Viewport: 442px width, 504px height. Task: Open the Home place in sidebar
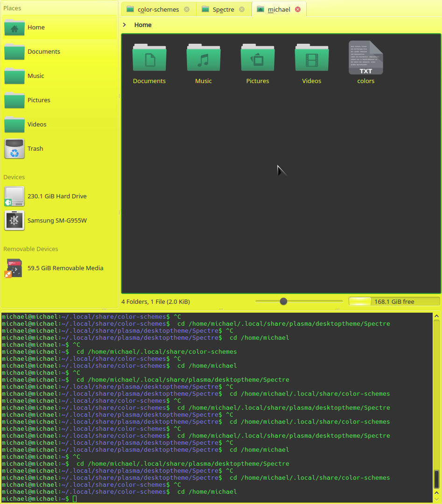coord(59,28)
